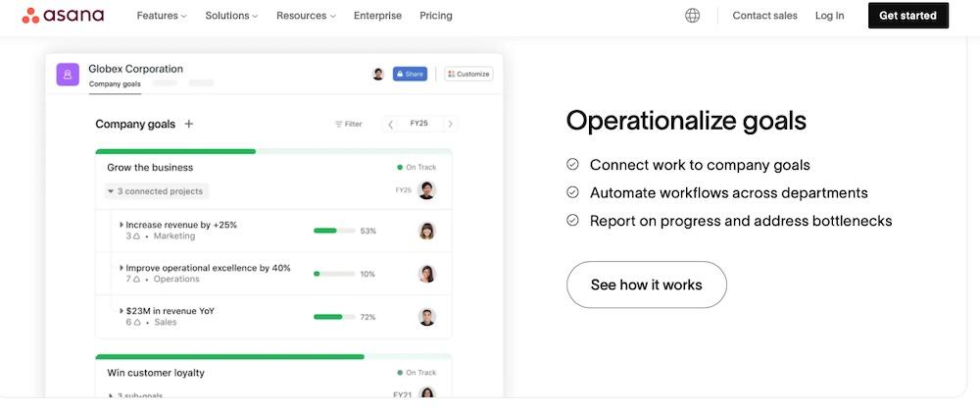The height and width of the screenshot is (415, 980).
Task: Open the Pricing page
Action: (x=436, y=16)
